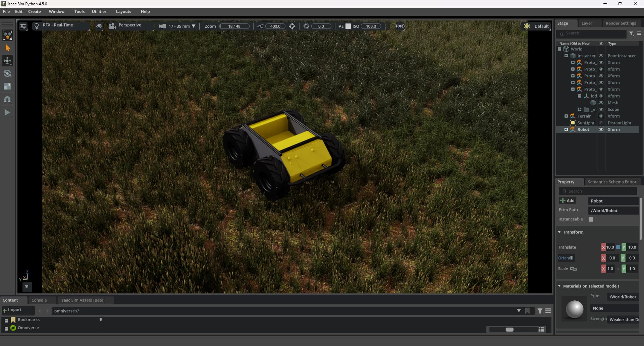Open the Layouts menu

tap(123, 11)
